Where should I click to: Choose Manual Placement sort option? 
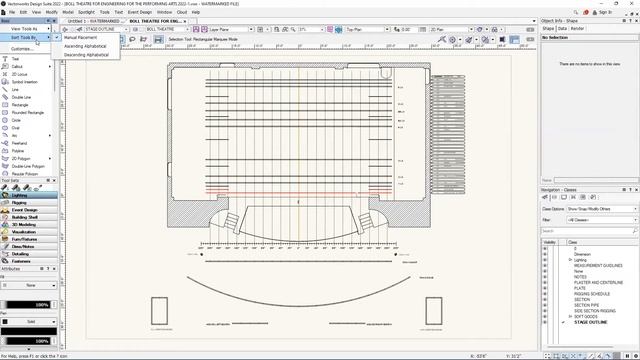(81, 38)
